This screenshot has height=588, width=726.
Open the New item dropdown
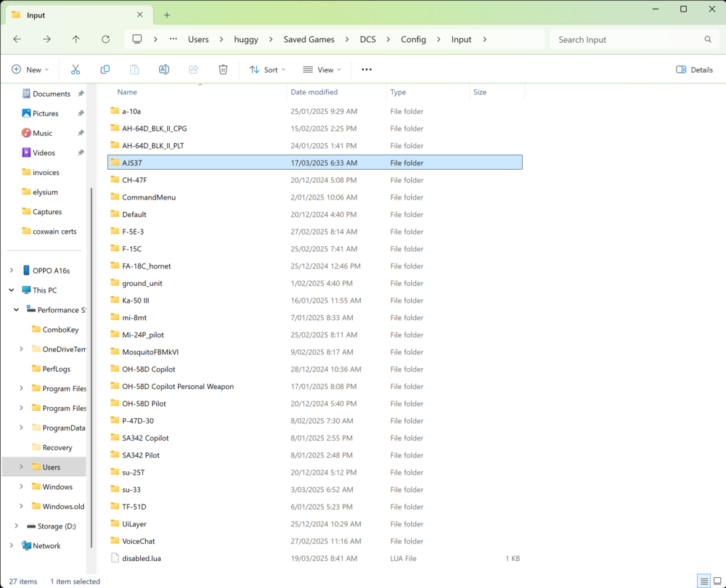[30, 70]
